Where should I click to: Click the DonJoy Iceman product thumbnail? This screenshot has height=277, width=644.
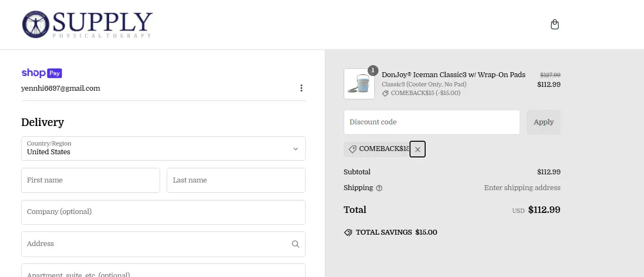click(358, 84)
